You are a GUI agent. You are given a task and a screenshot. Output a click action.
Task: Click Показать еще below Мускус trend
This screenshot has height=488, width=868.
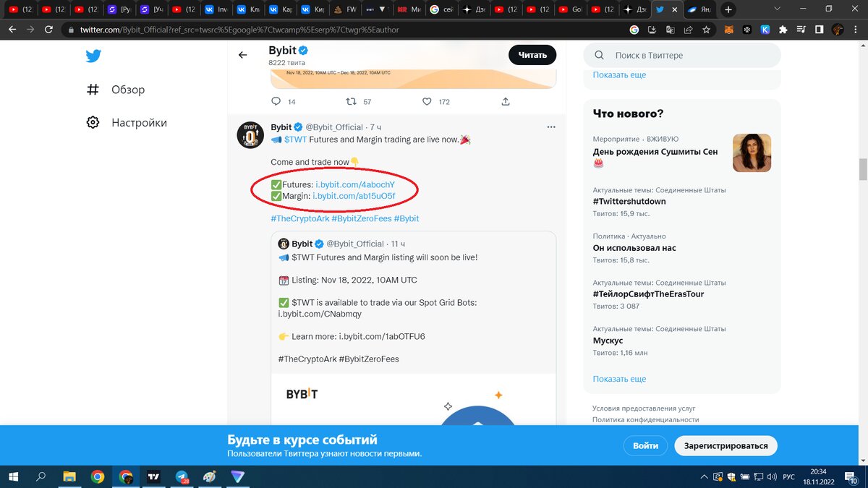tap(619, 379)
